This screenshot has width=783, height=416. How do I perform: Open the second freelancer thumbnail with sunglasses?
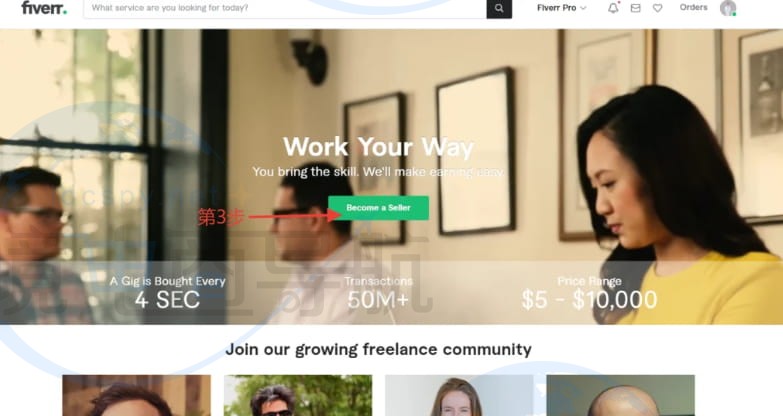click(x=298, y=396)
